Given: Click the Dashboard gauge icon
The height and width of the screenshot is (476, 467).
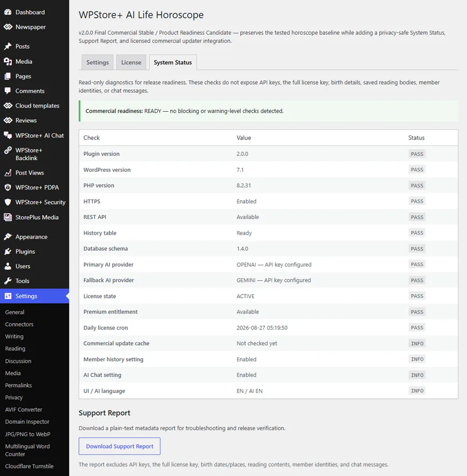Looking at the screenshot, I should (8, 12).
